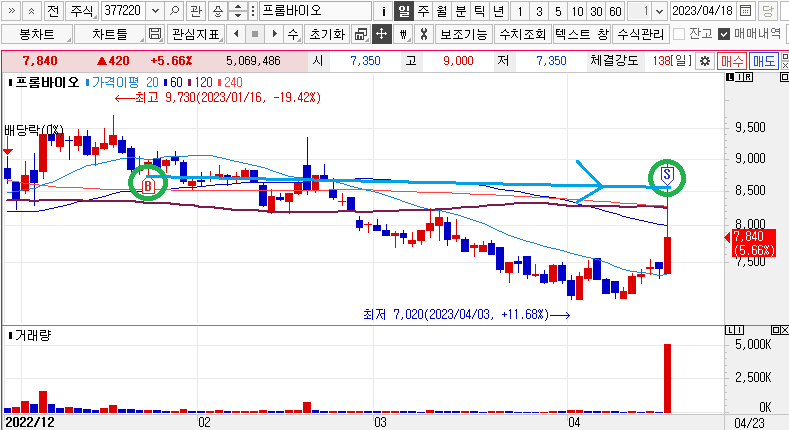Click the 수 icon button in the toolbar
Screen dimensions: 789x430
coord(293,34)
